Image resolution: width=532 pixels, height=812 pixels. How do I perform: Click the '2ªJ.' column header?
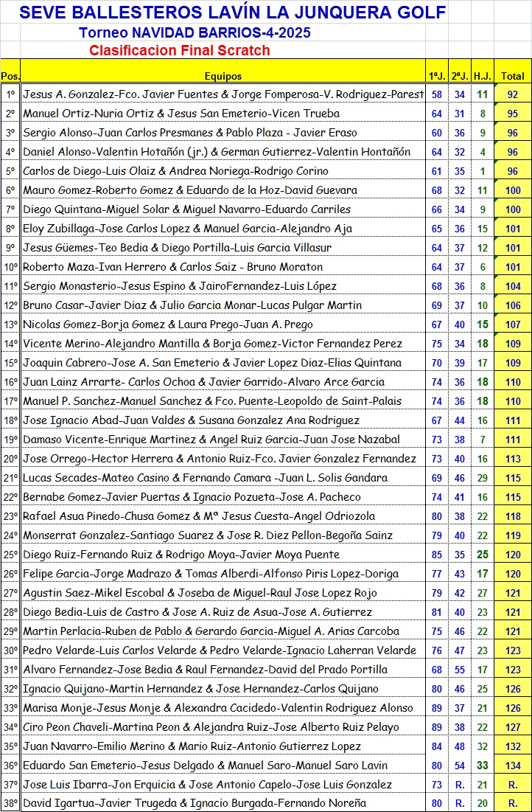pyautogui.click(x=459, y=76)
